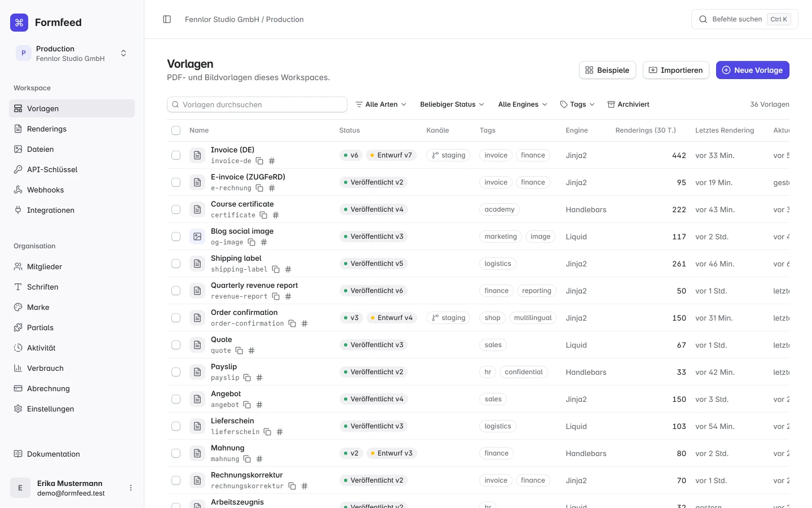Open the Beliebiger Status dropdown
Screen dimensions: 812x508
[452, 104]
